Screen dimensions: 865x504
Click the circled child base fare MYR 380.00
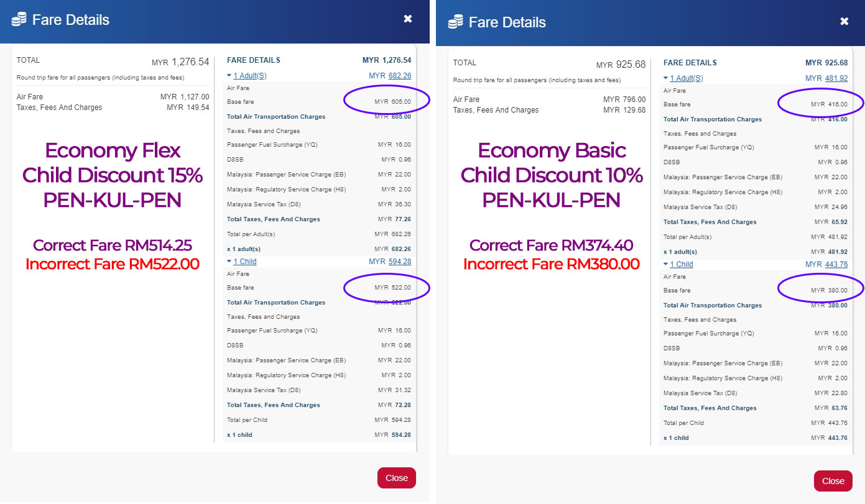click(829, 290)
